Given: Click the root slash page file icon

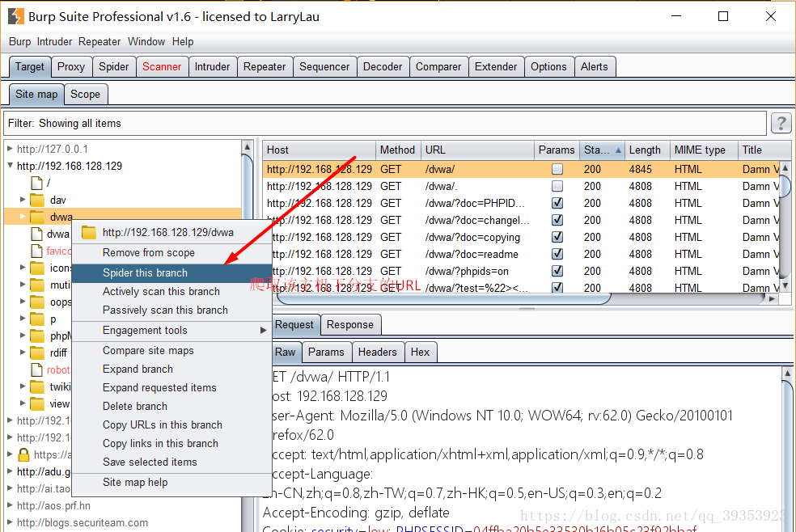Looking at the screenshot, I should point(36,183).
